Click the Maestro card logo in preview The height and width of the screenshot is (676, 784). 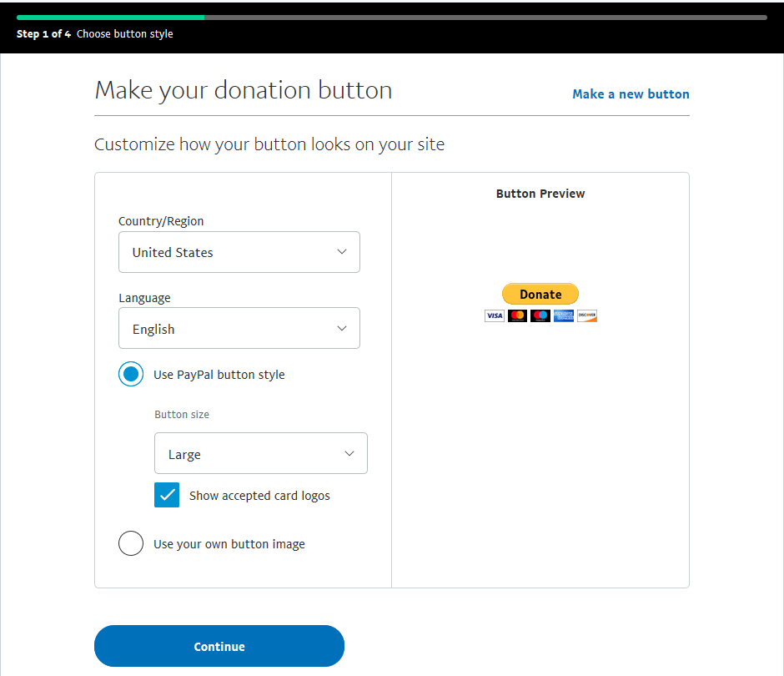540,315
